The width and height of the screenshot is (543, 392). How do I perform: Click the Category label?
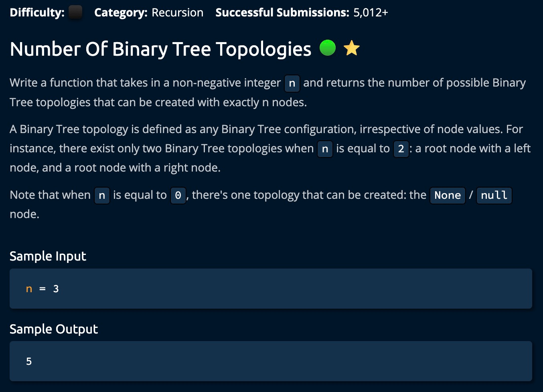point(121,12)
